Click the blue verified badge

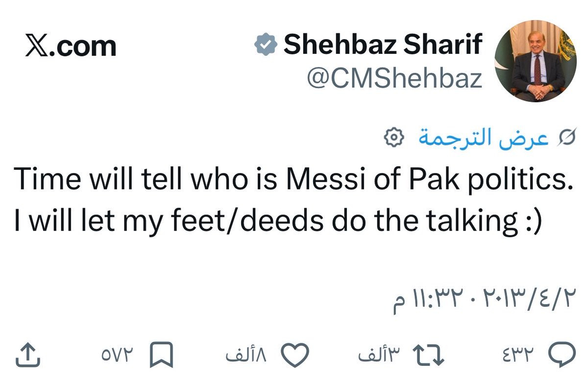[266, 46]
